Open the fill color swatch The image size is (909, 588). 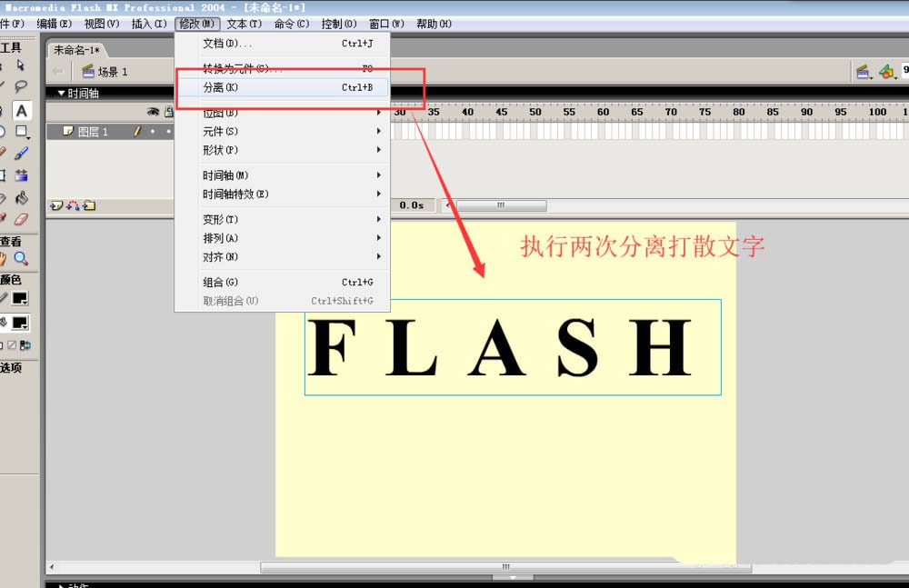click(x=20, y=323)
